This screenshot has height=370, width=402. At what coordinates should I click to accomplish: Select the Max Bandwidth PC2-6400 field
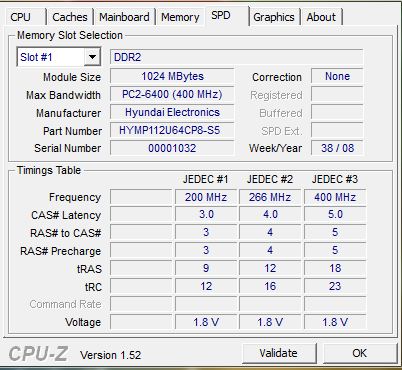click(x=172, y=94)
